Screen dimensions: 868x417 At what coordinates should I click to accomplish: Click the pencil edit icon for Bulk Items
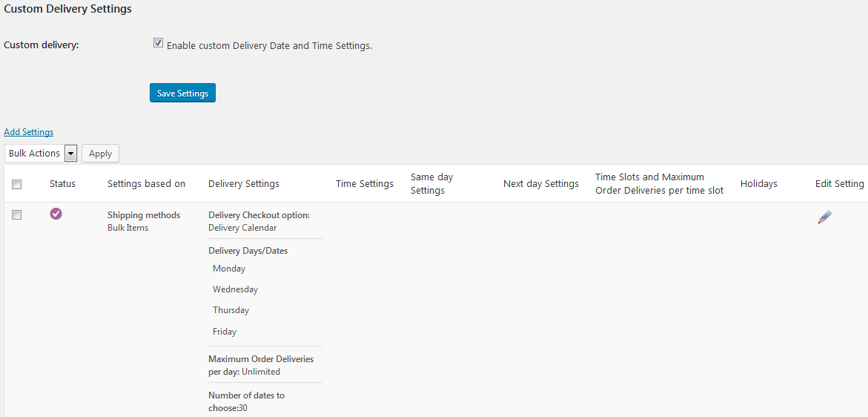824,217
